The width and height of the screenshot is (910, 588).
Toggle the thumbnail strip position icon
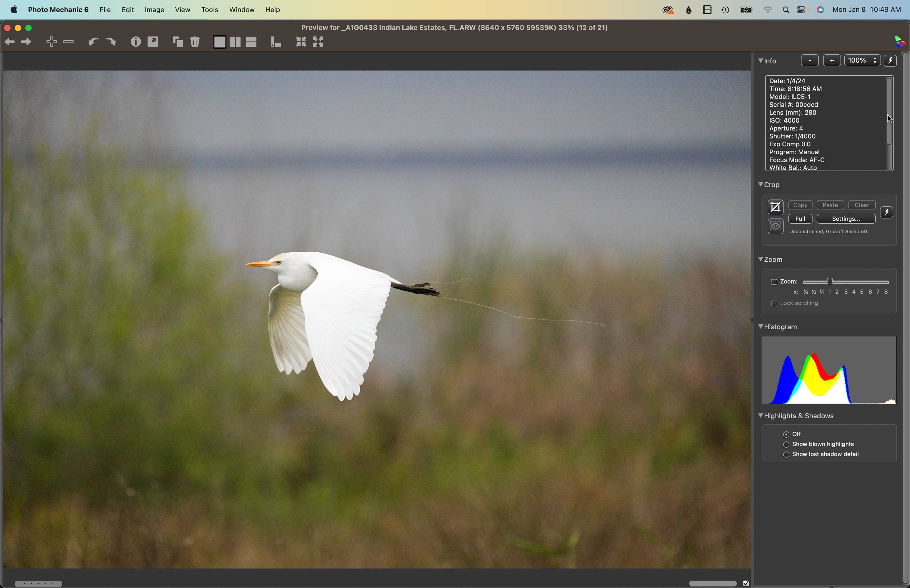276,42
